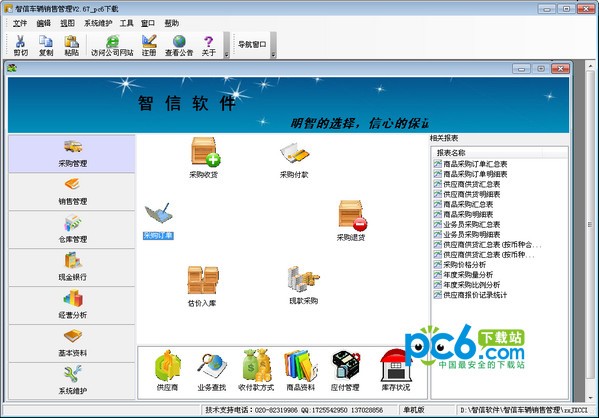Open report 商品采购汇总表

[x=463, y=204]
